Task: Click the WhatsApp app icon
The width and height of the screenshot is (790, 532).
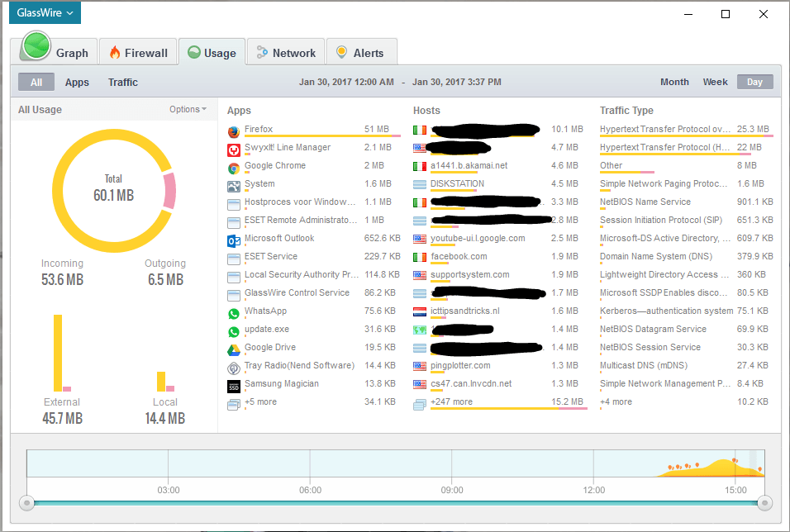Action: (x=233, y=314)
